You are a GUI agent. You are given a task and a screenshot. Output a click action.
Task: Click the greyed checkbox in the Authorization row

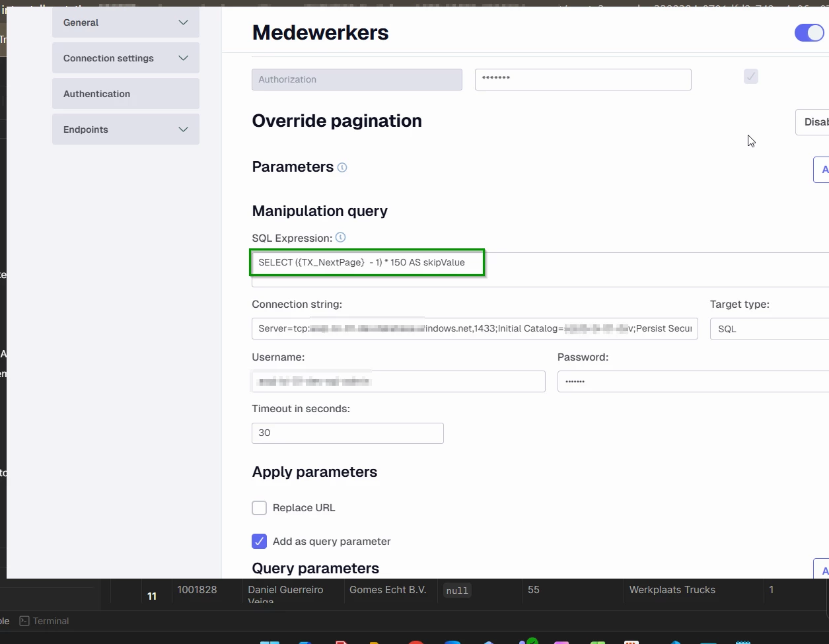[751, 77]
